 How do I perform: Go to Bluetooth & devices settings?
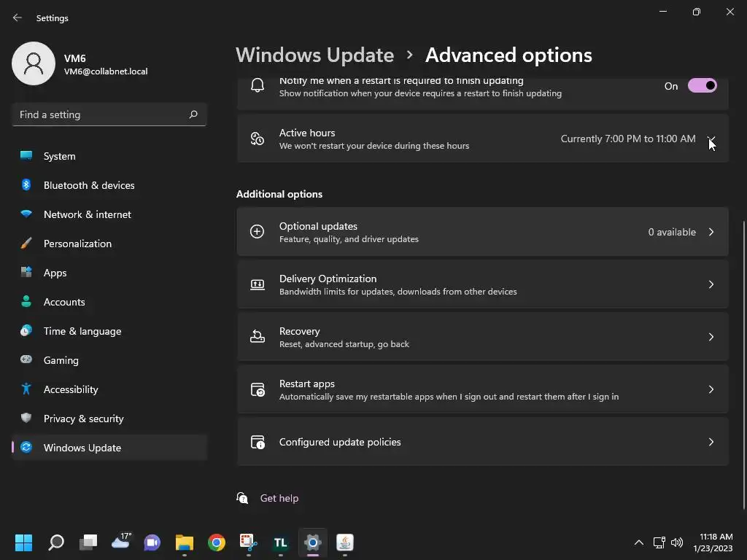[109, 184]
